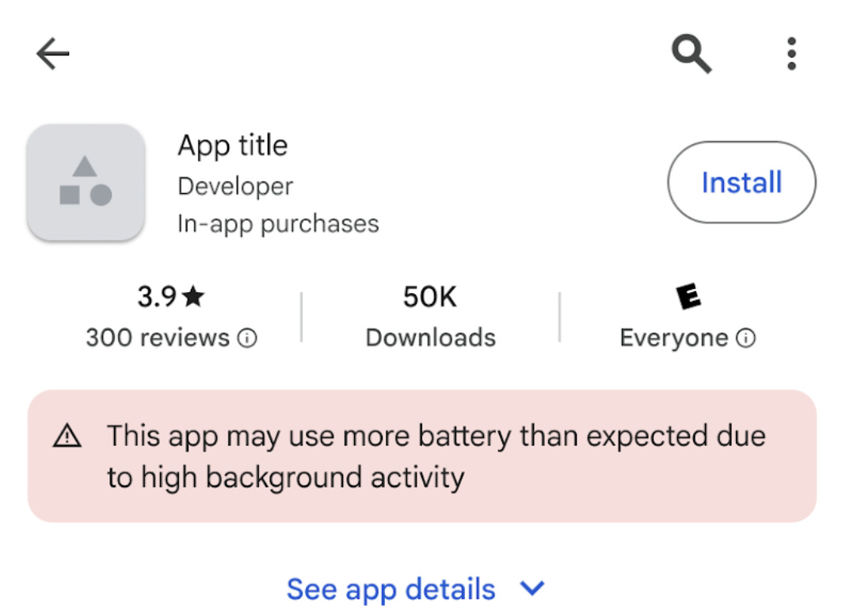The width and height of the screenshot is (846, 616).
Task: Open the three-dot overflow menu
Action: [790, 52]
